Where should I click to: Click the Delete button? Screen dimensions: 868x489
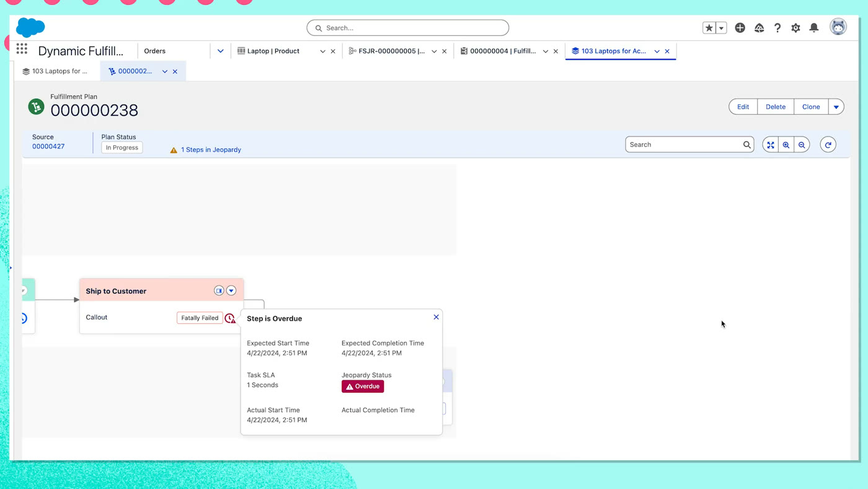pos(776,107)
